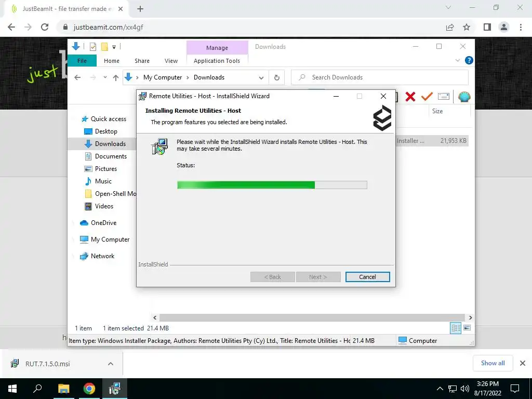Switch to large icons view layout
Viewport: 532px width, 399px height.
tap(467, 328)
